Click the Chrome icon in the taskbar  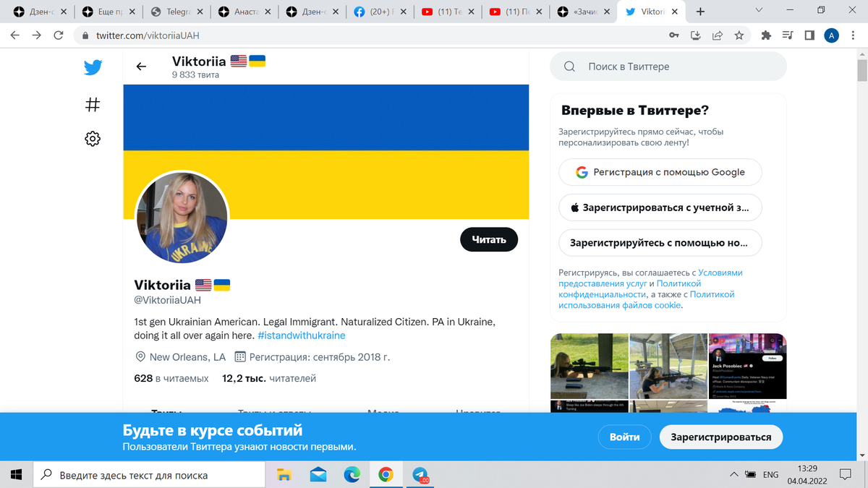(386, 475)
